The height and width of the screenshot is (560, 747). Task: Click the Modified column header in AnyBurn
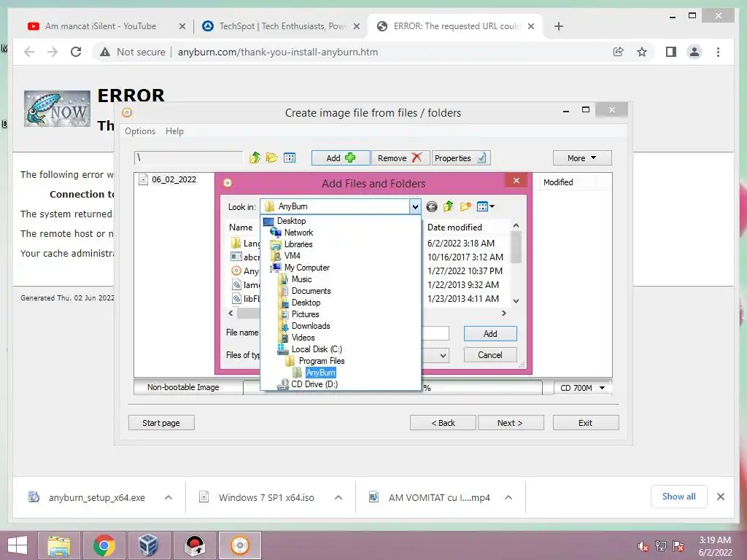point(558,182)
